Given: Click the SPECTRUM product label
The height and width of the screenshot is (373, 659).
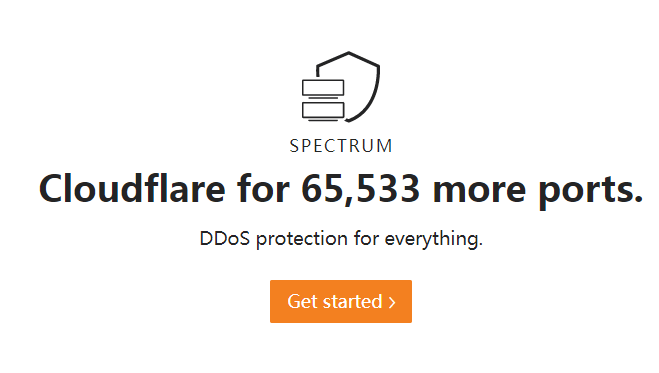Looking at the screenshot, I should coord(341,146).
